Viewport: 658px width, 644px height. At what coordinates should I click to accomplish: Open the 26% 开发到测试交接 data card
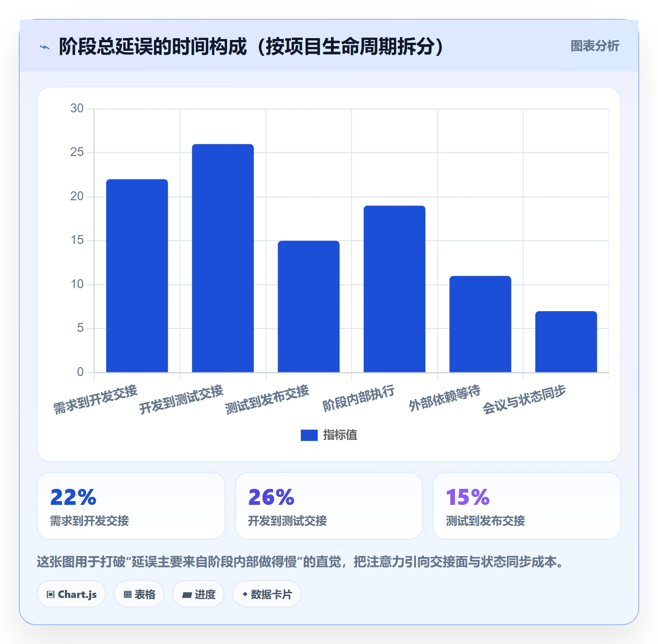coord(329,506)
